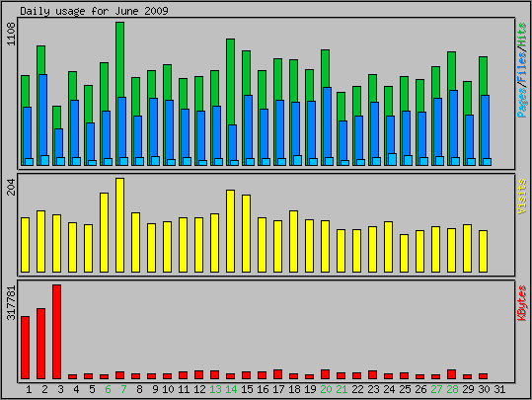The image size is (532, 400).
Task: Click the 204 visits axis label
Action: (11, 187)
